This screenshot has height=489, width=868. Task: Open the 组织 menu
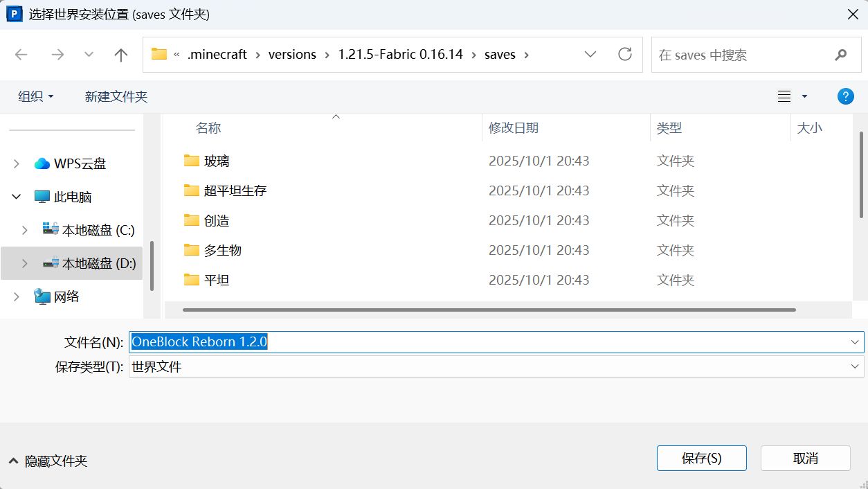point(35,96)
